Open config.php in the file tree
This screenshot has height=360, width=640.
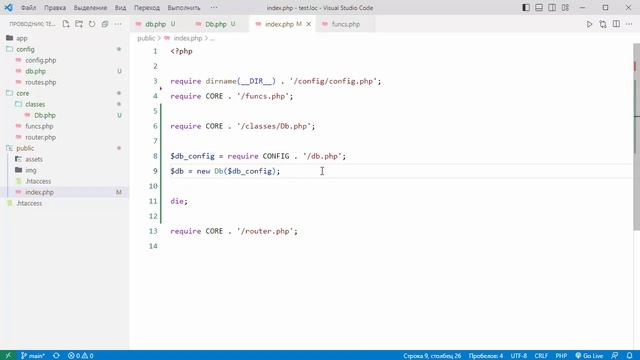[x=40, y=60]
